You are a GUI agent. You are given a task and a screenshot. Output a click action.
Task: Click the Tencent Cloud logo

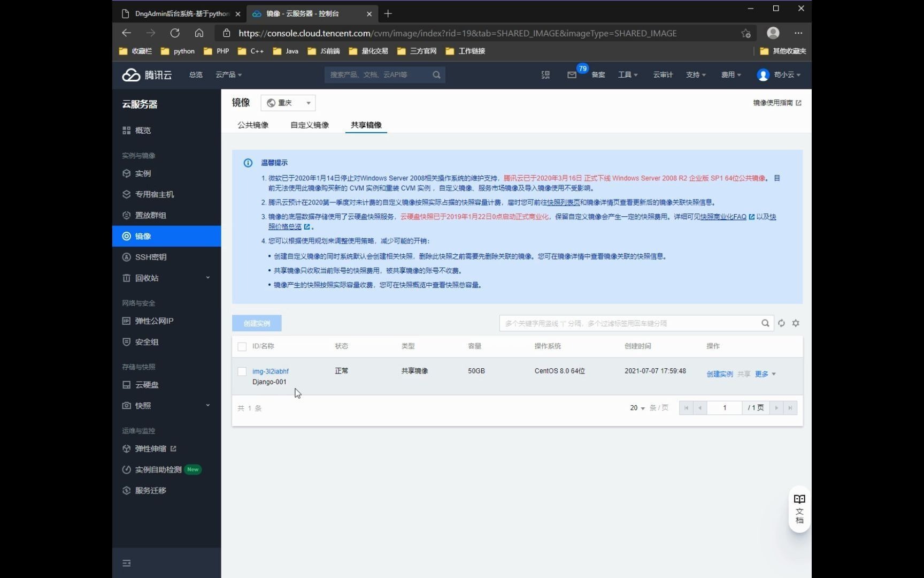147,74
